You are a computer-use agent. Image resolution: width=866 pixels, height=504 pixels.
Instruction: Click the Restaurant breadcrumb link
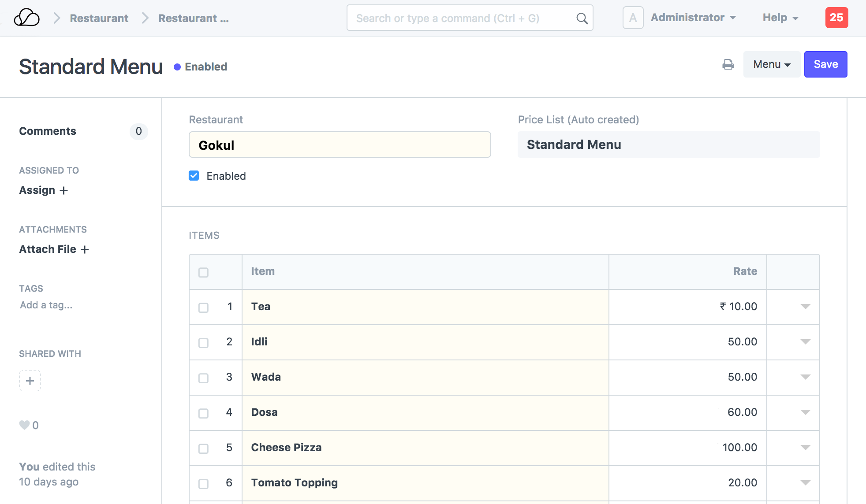click(99, 19)
